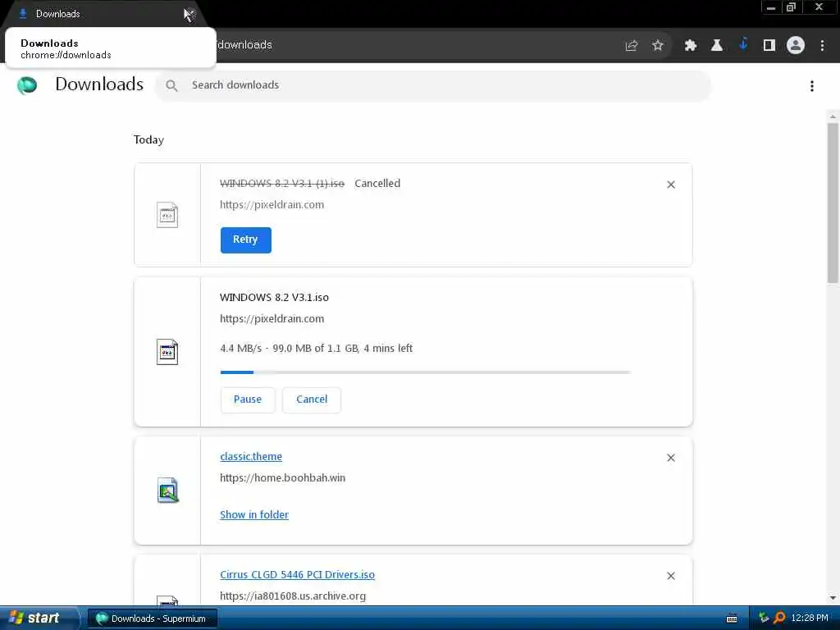Click the WINDOWS 8.2 V3.1.iso file icon
Screen dimensions: 840x630
tap(167, 352)
